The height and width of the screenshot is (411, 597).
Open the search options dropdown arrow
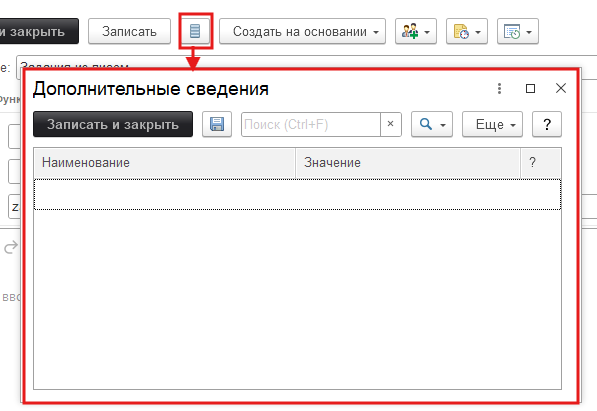coord(443,125)
